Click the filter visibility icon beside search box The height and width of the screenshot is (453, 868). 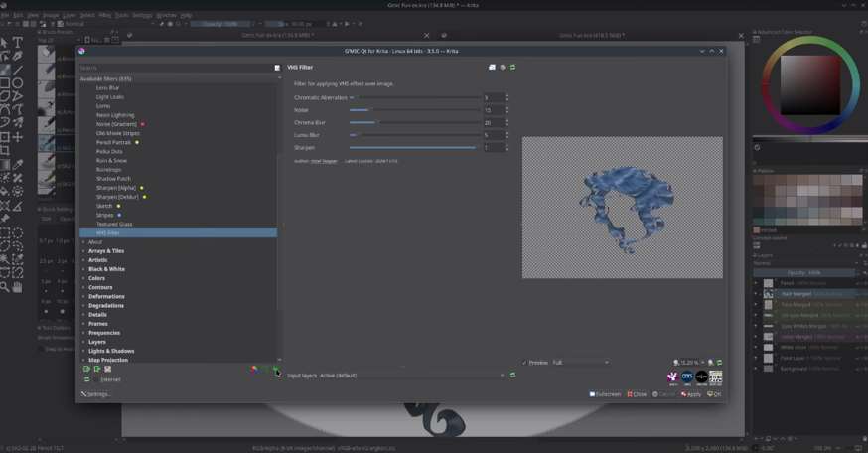coord(277,68)
